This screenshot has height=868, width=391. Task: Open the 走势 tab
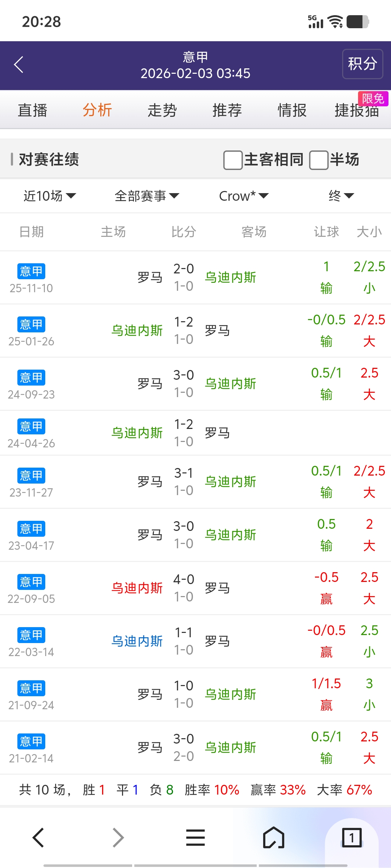(x=162, y=110)
